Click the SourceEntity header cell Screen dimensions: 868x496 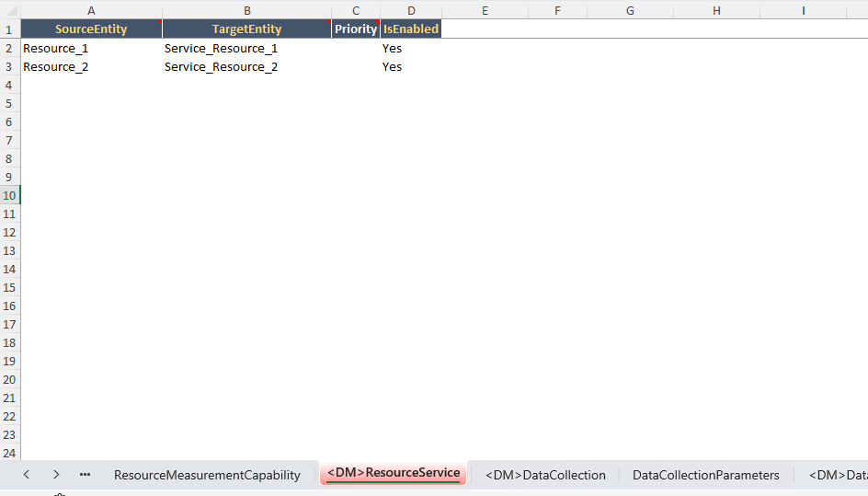[x=91, y=29]
